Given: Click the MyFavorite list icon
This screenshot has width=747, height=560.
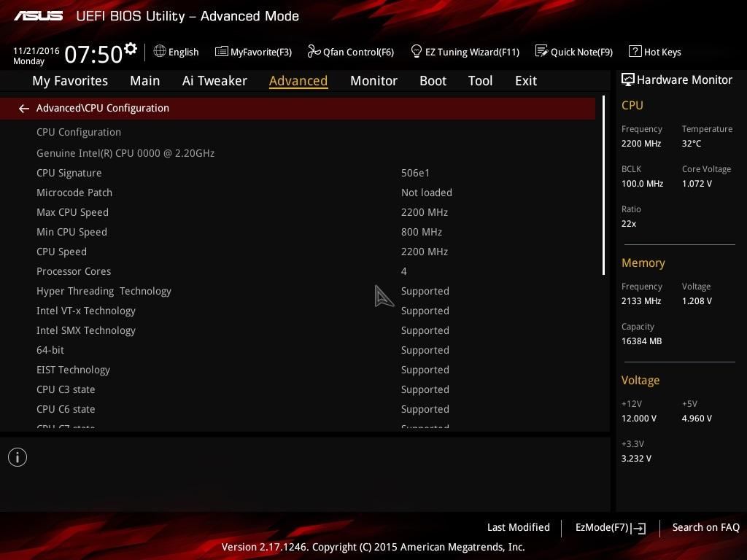Looking at the screenshot, I should click(222, 52).
